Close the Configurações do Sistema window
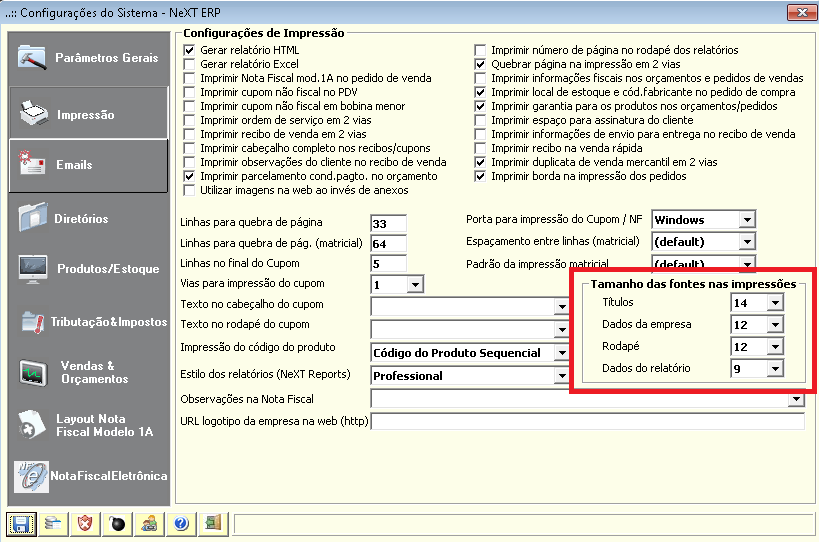This screenshot has height=542, width=819. tap(802, 12)
